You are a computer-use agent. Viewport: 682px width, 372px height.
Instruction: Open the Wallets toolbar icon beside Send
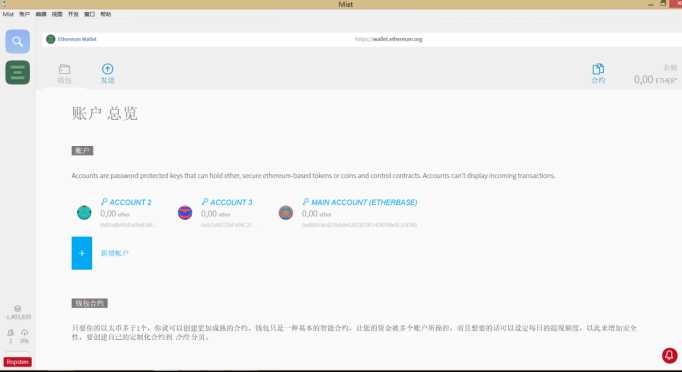coord(64,74)
